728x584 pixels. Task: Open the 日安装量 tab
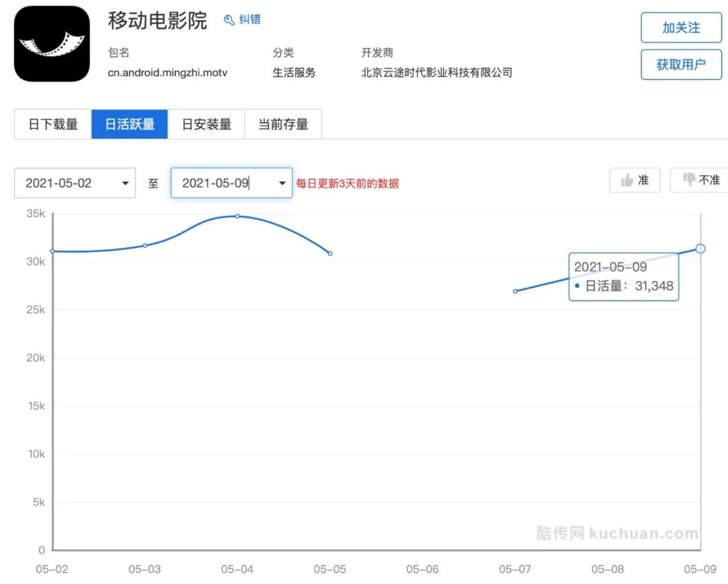206,125
